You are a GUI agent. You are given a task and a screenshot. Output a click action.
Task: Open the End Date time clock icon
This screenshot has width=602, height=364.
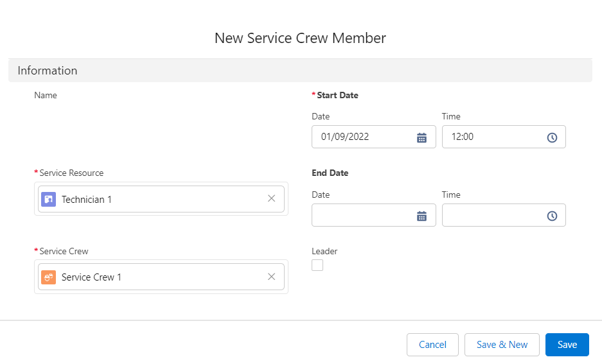coord(551,216)
